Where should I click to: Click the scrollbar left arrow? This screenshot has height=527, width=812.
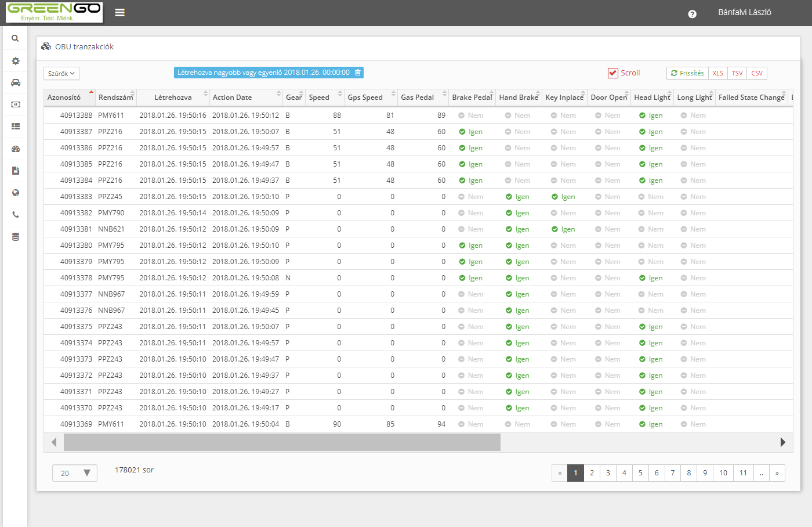(x=54, y=442)
